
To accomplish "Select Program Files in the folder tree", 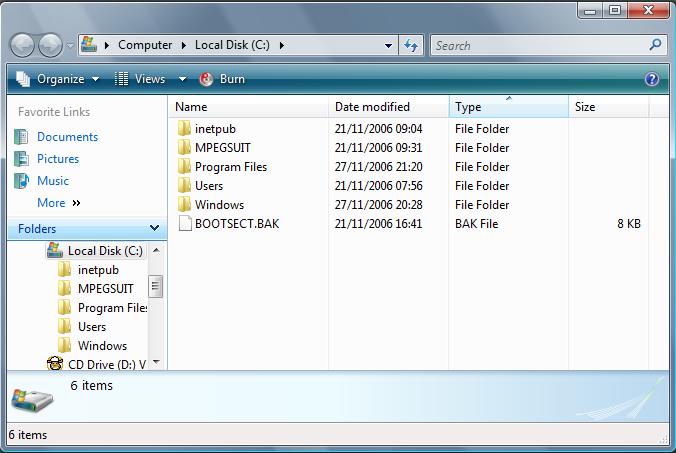I will pyautogui.click(x=113, y=308).
